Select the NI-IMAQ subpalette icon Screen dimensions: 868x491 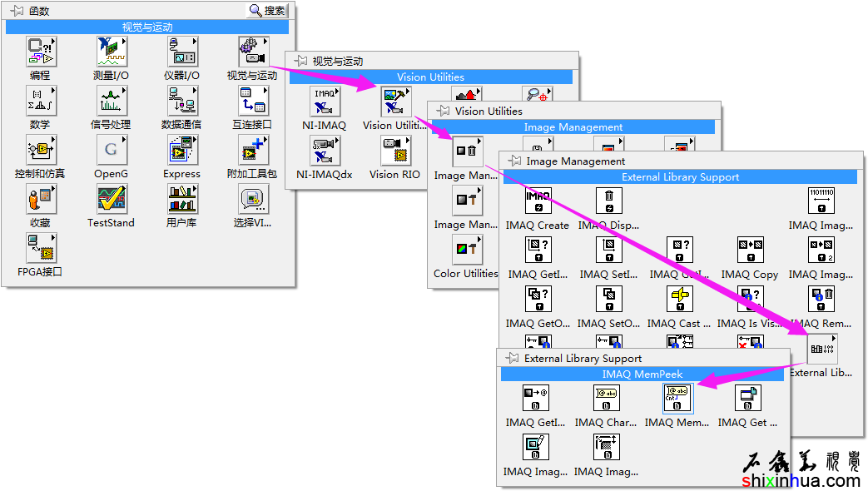[324, 102]
